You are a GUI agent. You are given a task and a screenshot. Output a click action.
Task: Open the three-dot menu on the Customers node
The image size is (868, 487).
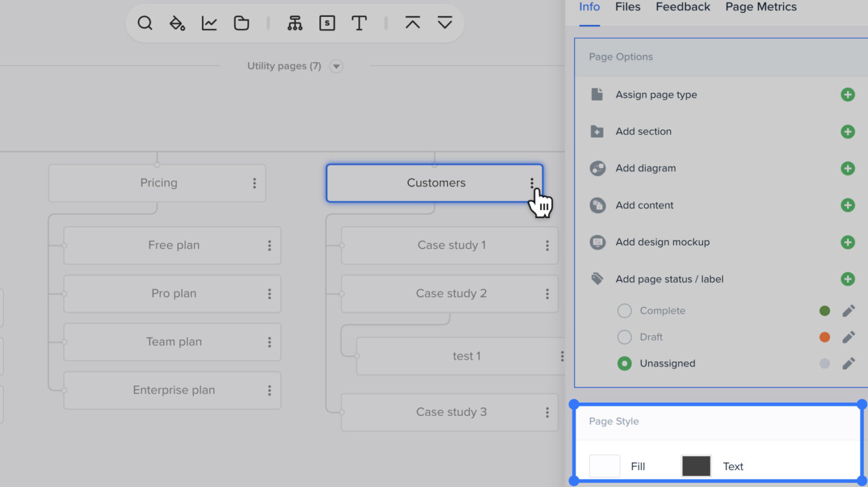click(x=532, y=183)
